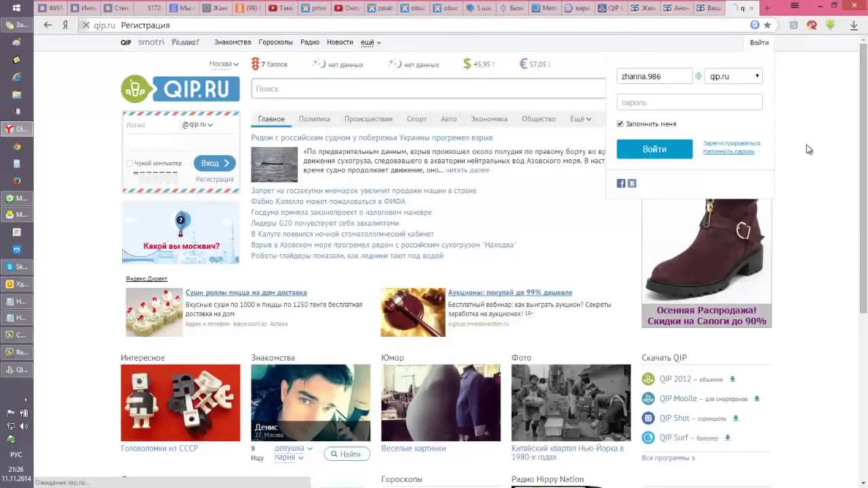Screen dimensions: 868x488
Task: Click the dollar exchange rate icon
Action: coord(467,64)
